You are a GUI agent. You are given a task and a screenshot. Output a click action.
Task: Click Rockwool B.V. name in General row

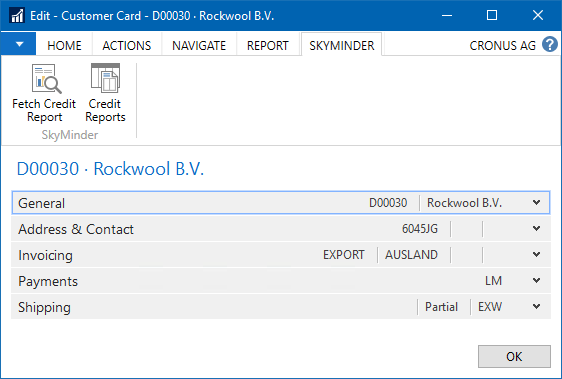(464, 203)
